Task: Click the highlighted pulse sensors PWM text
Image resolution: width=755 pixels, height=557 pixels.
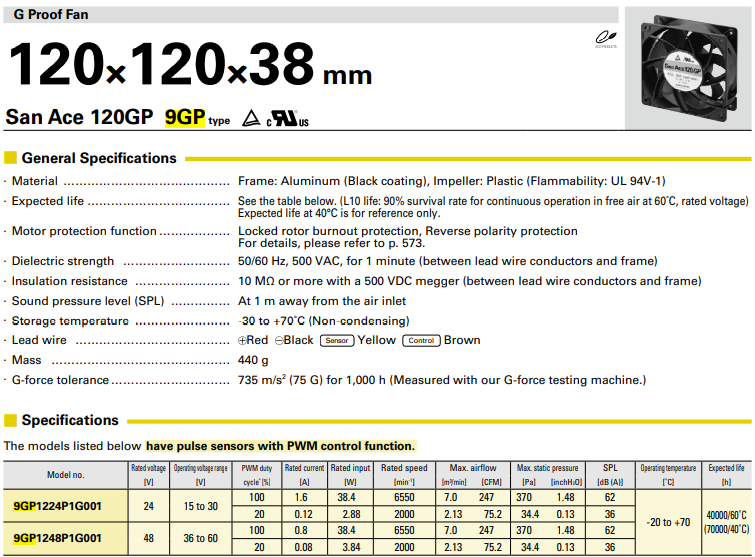Action: click(280, 446)
